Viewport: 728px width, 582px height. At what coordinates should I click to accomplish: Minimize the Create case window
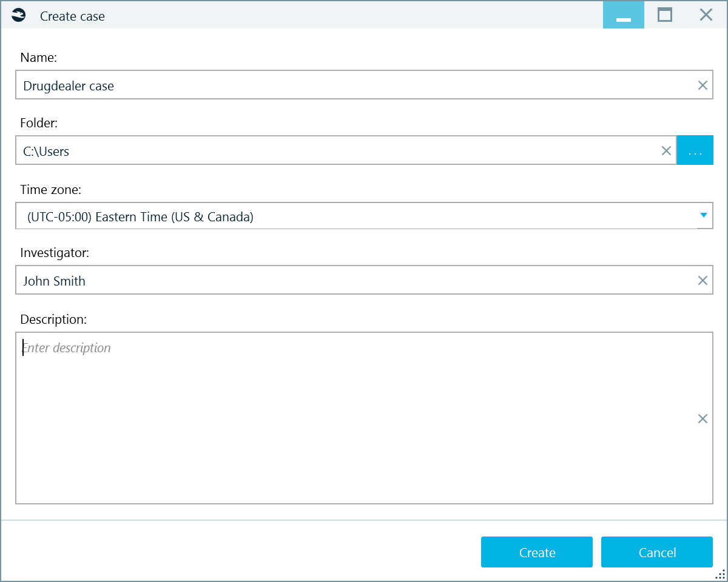pyautogui.click(x=624, y=15)
